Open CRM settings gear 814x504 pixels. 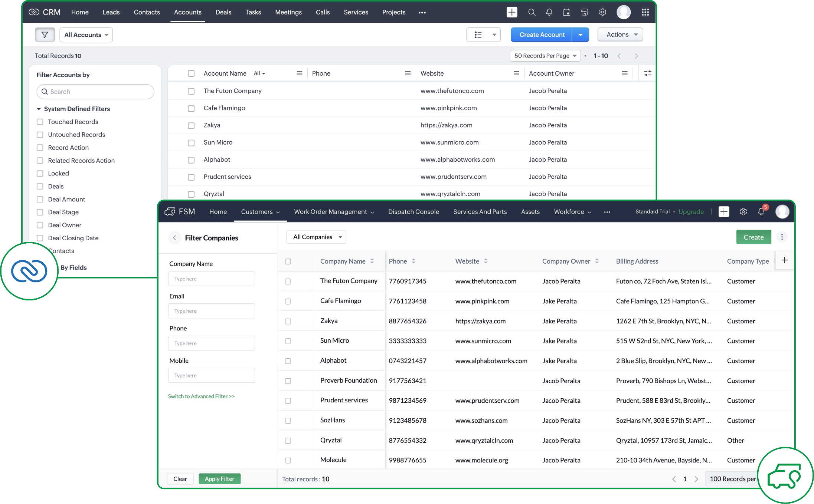coord(602,12)
